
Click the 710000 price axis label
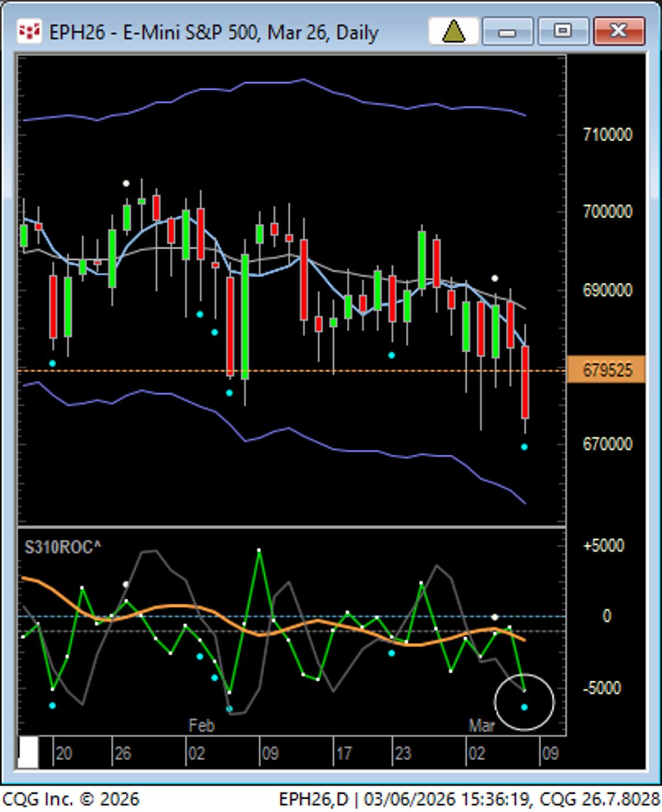[607, 135]
